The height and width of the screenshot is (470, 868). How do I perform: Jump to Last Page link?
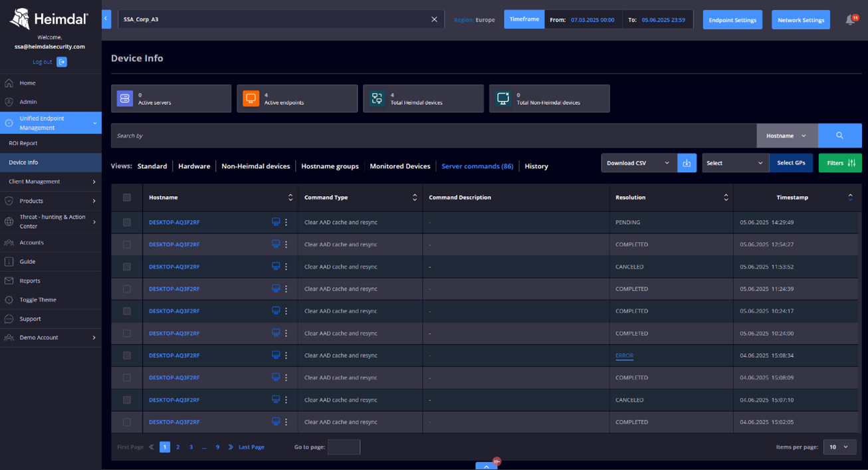[x=251, y=447]
